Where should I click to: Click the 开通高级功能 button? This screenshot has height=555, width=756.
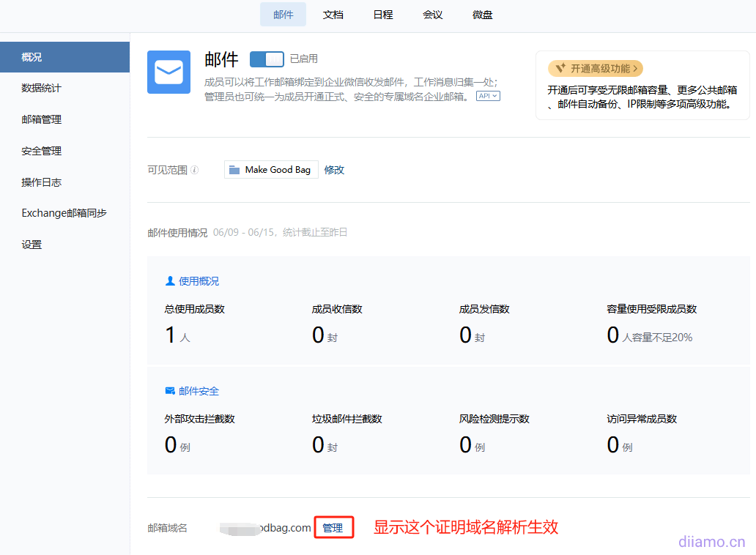coord(596,69)
